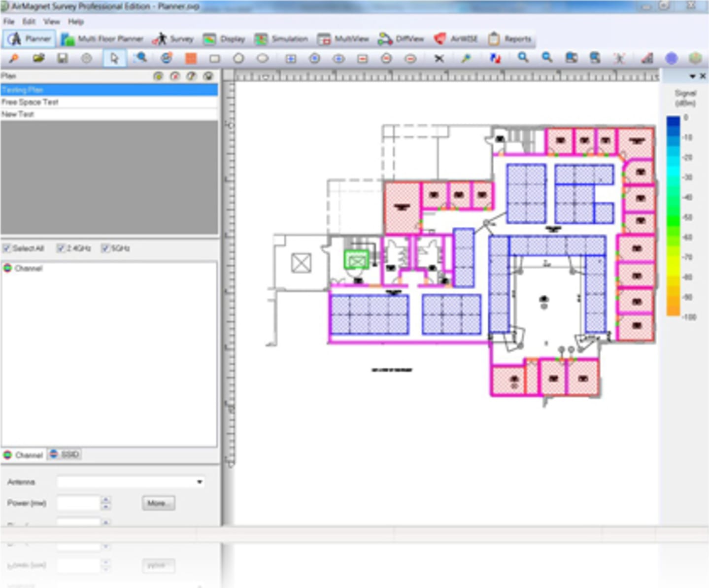The height and width of the screenshot is (588, 709).
Task: Increase Power value with the stepper
Action: pos(105,500)
